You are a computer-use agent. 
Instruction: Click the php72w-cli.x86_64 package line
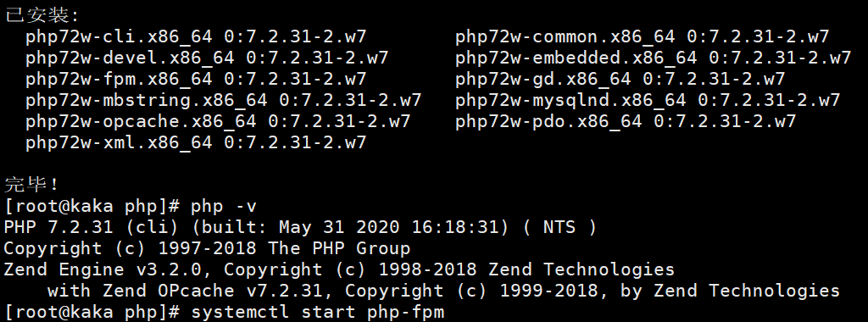(x=196, y=37)
